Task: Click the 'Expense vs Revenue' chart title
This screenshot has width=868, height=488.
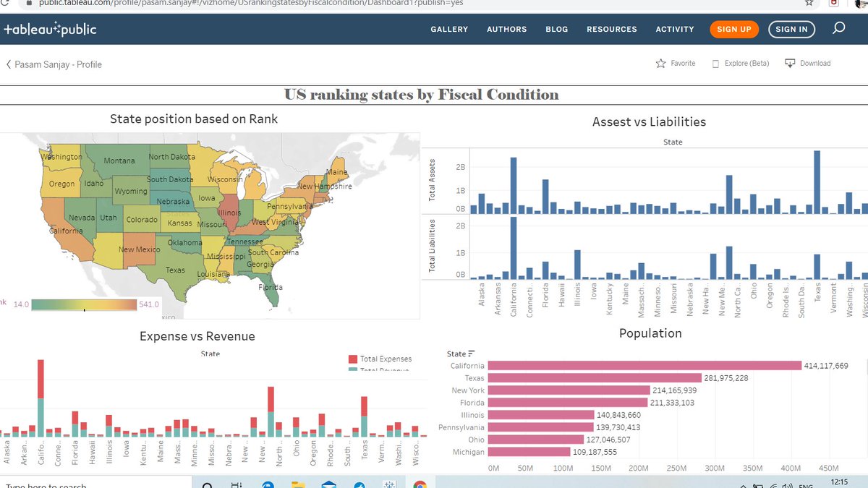Action: point(197,336)
